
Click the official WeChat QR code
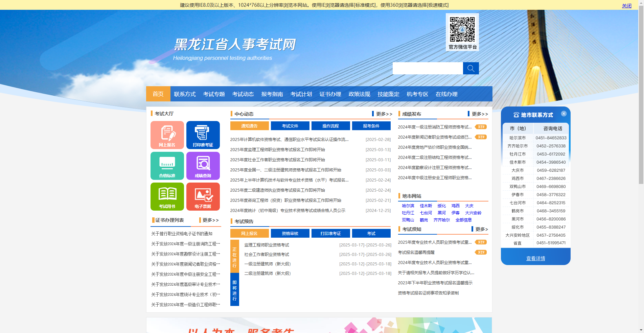[462, 30]
